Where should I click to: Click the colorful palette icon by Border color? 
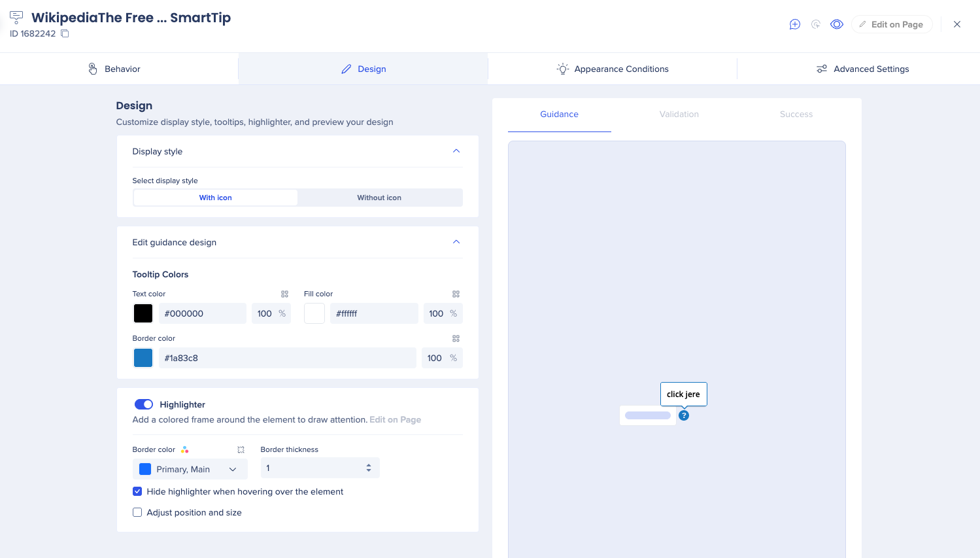(x=185, y=449)
